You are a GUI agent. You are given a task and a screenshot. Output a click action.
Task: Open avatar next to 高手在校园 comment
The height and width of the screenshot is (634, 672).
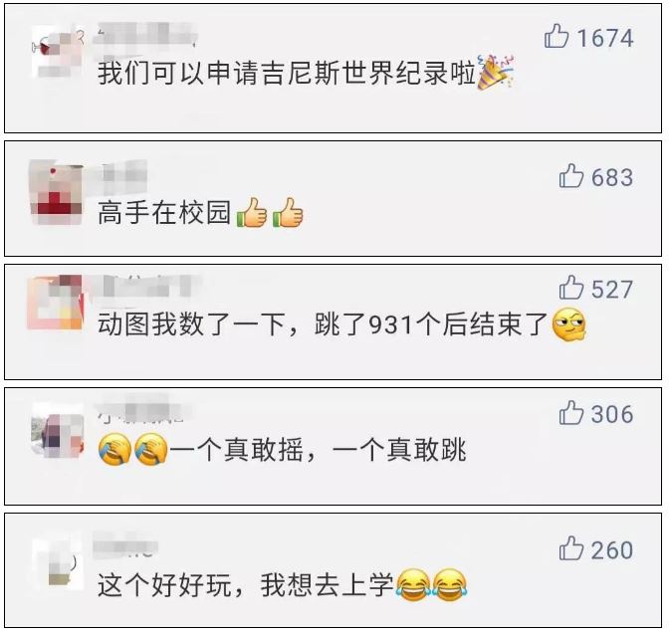[x=56, y=193]
